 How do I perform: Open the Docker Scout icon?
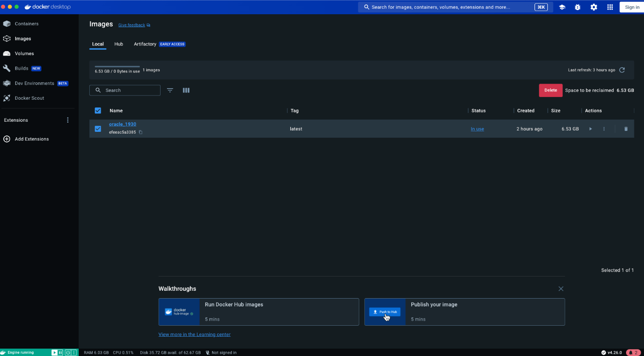[x=7, y=98]
